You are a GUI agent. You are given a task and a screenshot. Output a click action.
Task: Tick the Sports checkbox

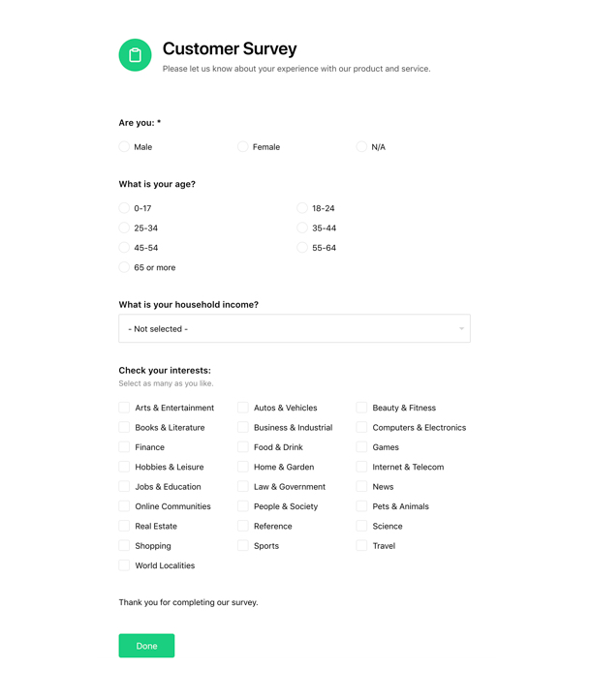click(x=243, y=546)
